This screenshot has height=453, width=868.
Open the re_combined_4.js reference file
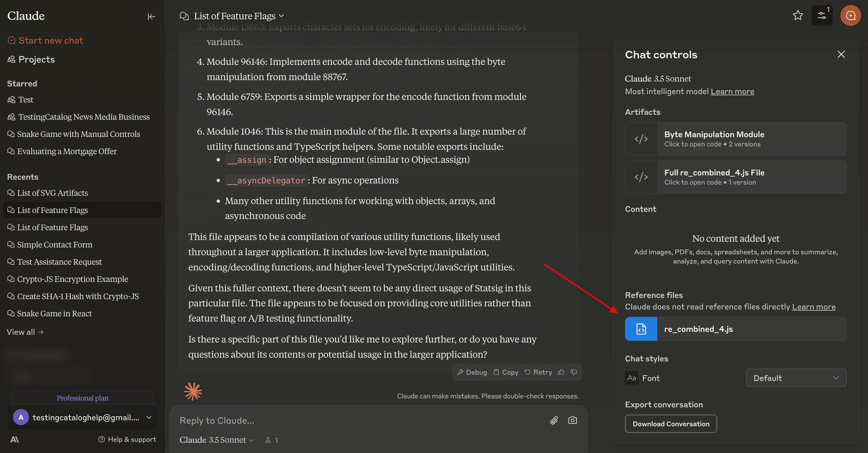click(x=736, y=329)
